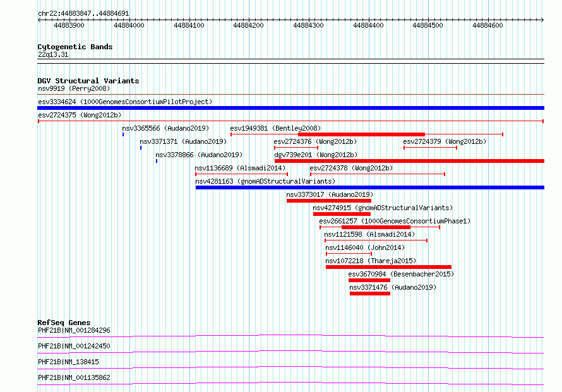
Task: Open PHF21B|NM_001135862 transcript label
Action: (x=74, y=377)
